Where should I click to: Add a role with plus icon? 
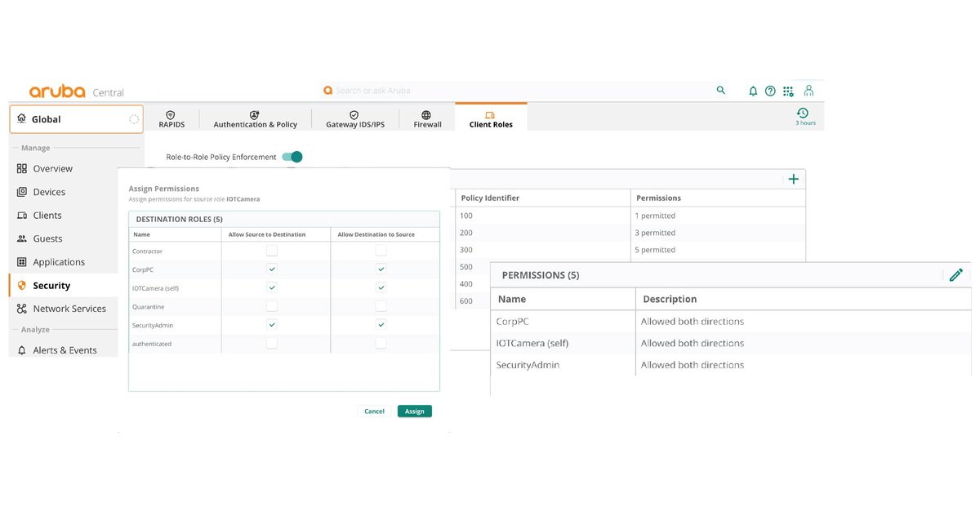793,179
